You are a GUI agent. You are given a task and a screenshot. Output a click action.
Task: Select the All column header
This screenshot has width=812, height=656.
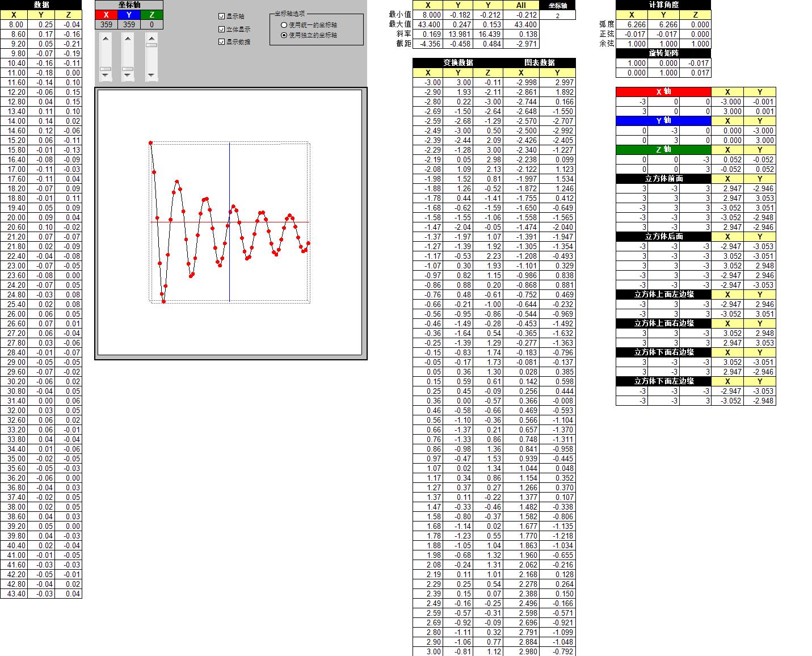(x=521, y=5)
